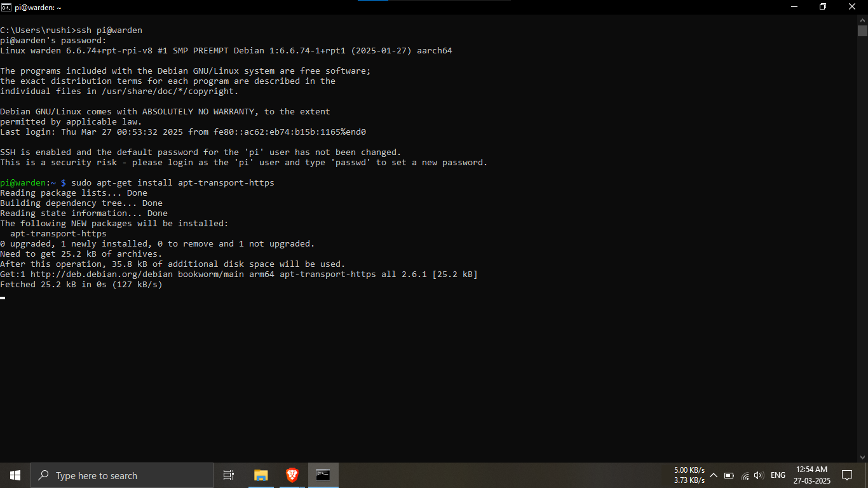Check battery status in system tray

click(729, 475)
